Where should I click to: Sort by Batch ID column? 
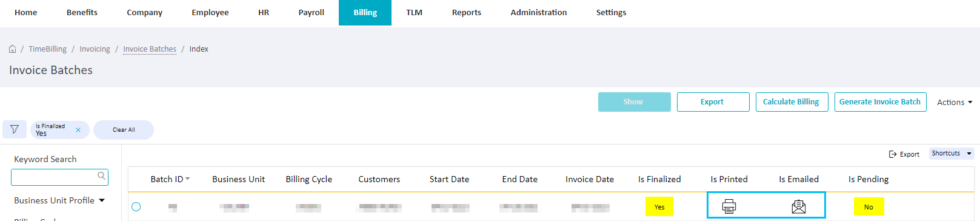pos(170,179)
